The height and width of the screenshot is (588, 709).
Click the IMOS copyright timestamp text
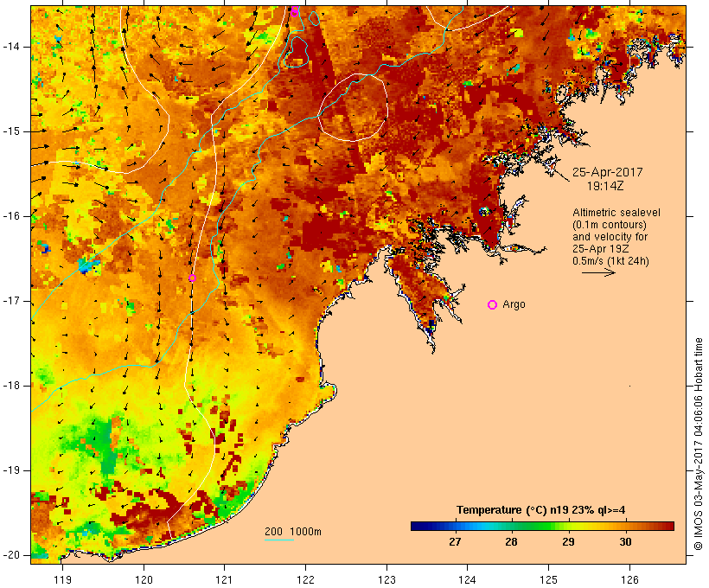(699, 444)
